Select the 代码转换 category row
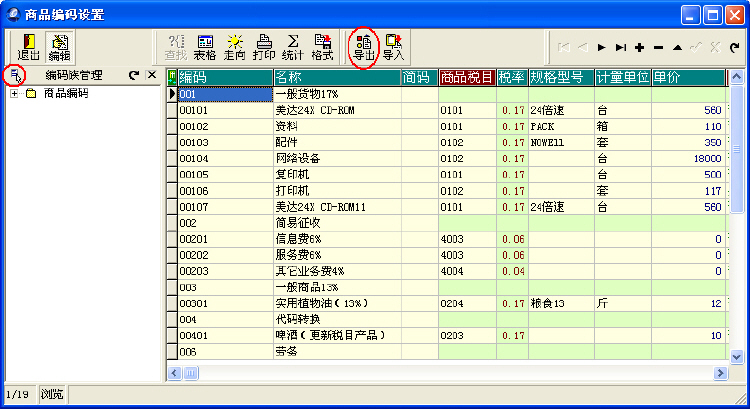Image resolution: width=750 pixels, height=409 pixels. tap(337, 320)
